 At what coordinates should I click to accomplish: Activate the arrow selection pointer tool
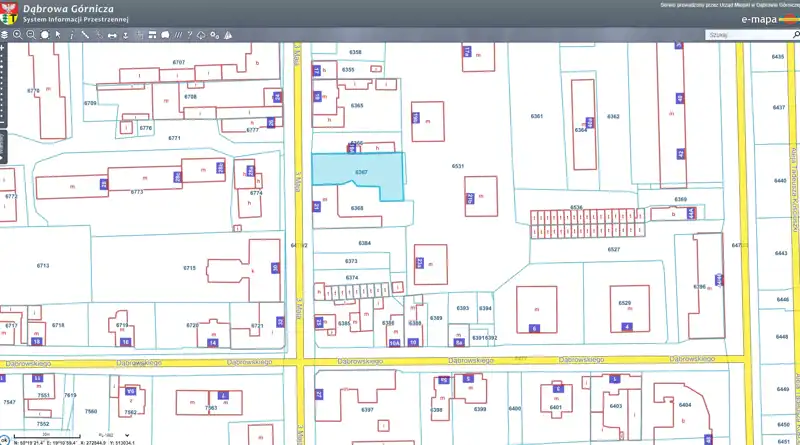coord(58,35)
